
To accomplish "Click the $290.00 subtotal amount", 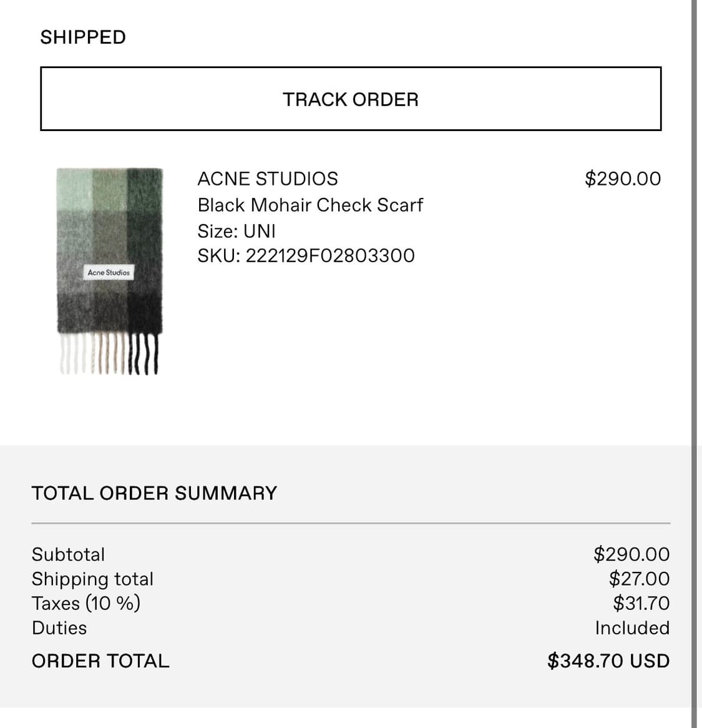I will coord(631,554).
